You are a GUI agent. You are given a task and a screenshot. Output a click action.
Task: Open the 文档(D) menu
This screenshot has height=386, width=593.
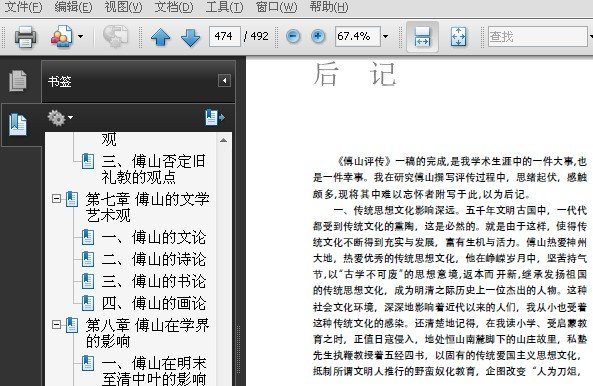point(174,7)
